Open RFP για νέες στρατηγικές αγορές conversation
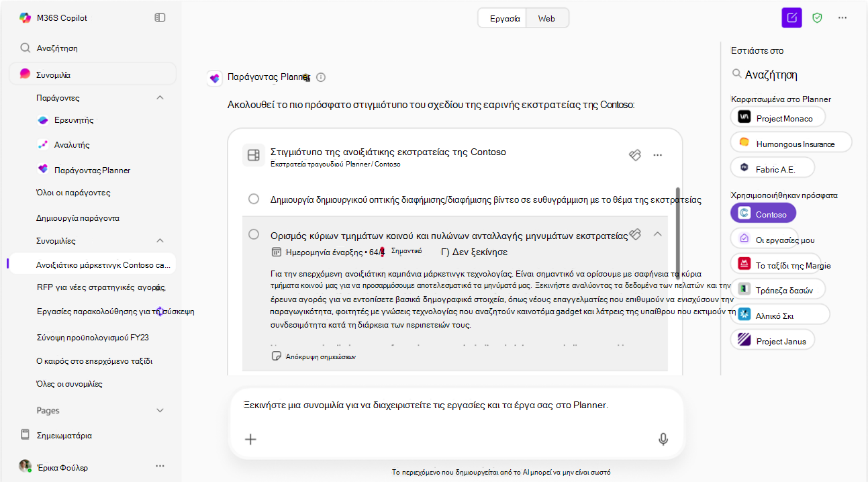 tap(101, 287)
